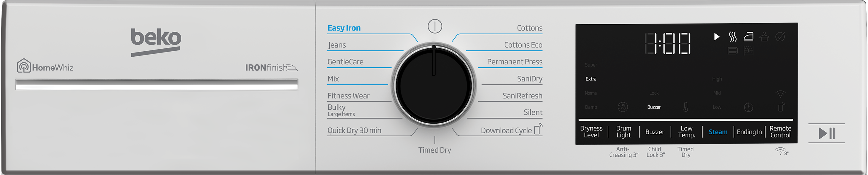
Task: Toggle the Buzzer button
Action: click(x=654, y=132)
